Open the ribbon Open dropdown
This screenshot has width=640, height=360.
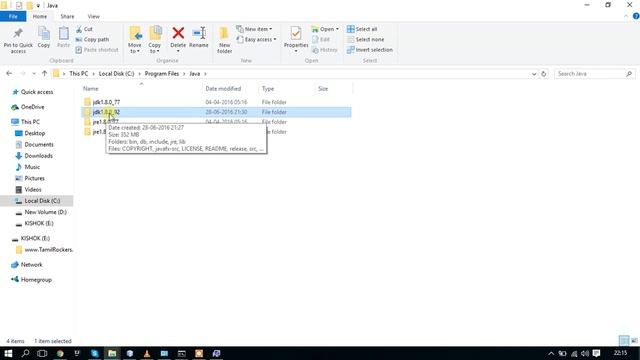click(325, 29)
